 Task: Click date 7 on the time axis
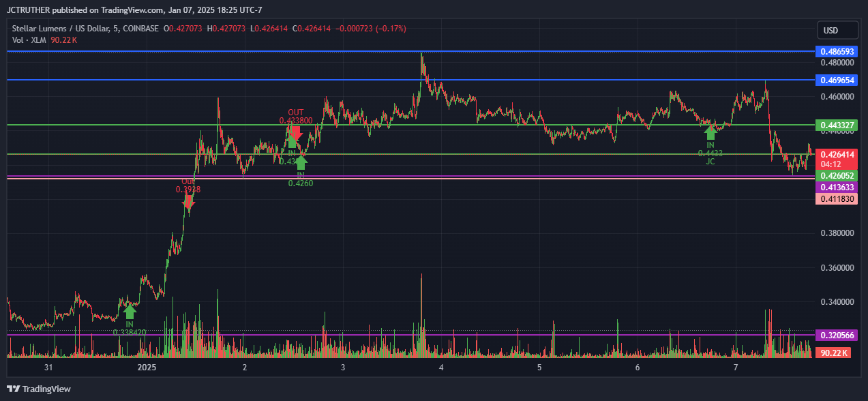[736, 368]
